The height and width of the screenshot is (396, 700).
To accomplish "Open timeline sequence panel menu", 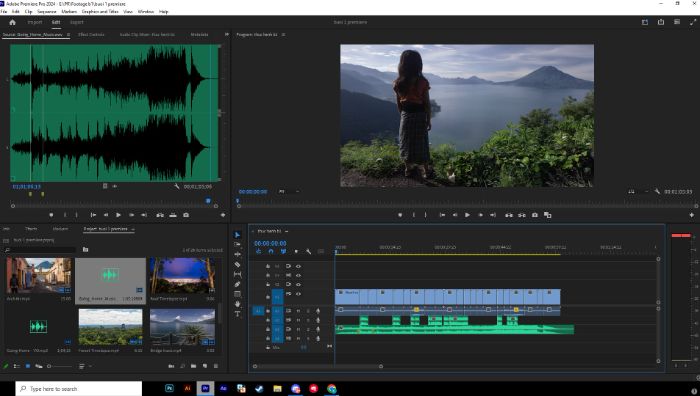I will 286,231.
